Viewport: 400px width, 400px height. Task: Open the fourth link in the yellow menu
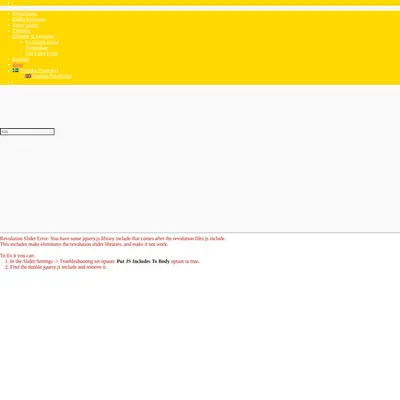21,31
